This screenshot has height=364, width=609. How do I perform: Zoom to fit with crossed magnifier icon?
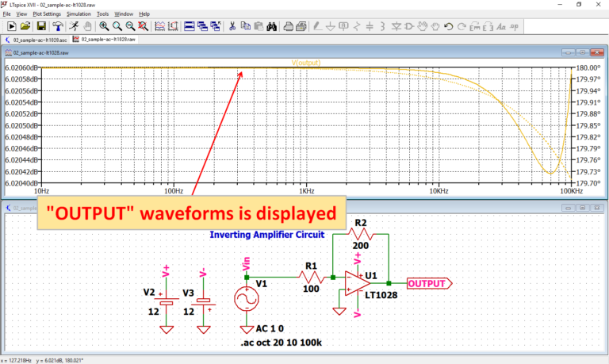click(x=144, y=26)
